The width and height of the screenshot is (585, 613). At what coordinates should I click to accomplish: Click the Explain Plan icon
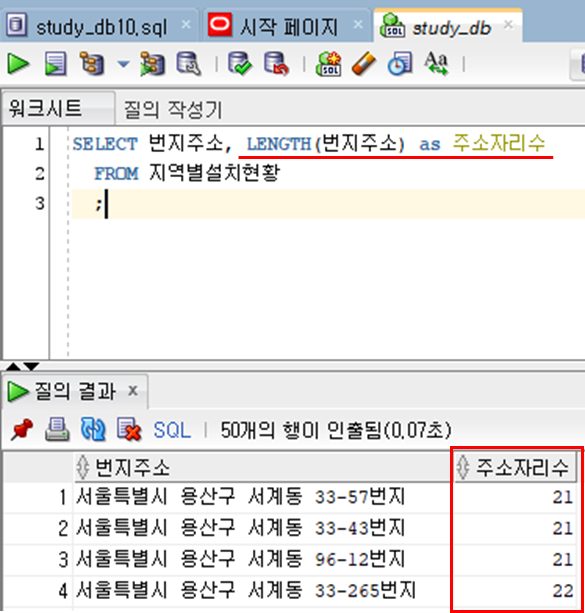click(92, 64)
